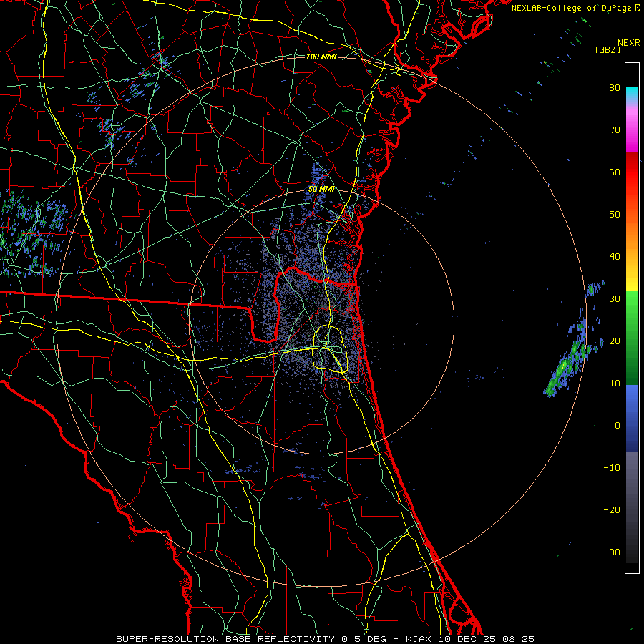Click the 60 value on dBZ scale
This screenshot has width=644, height=644.
tap(615, 172)
